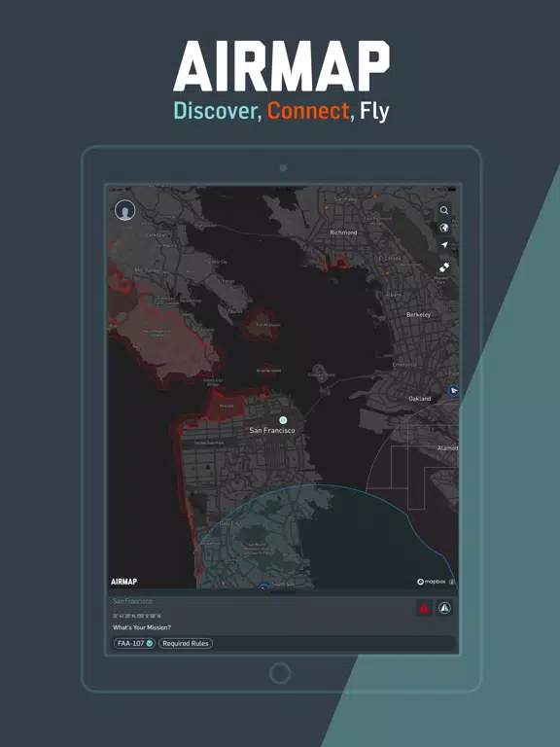
Task: Tap the current location dot above San Francisco
Action: [283, 420]
